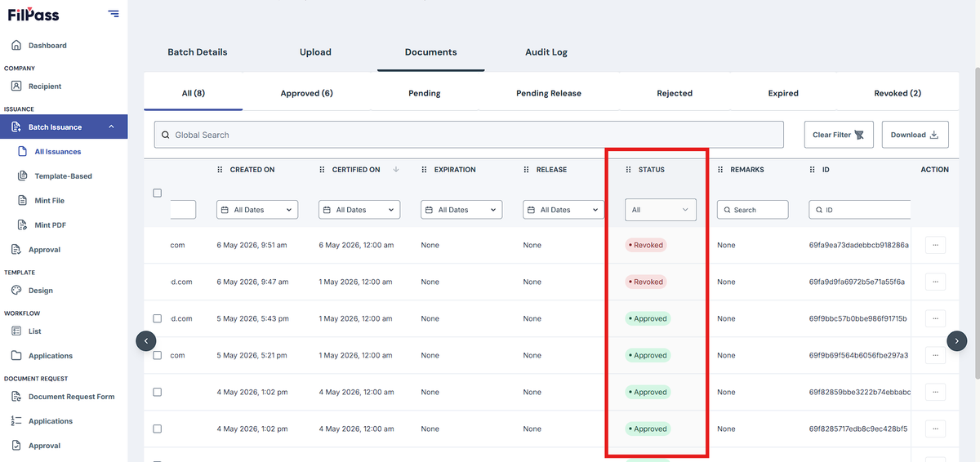Open Design palette icon under Template
Image resolution: width=980 pixels, height=462 pixels.
[16, 290]
